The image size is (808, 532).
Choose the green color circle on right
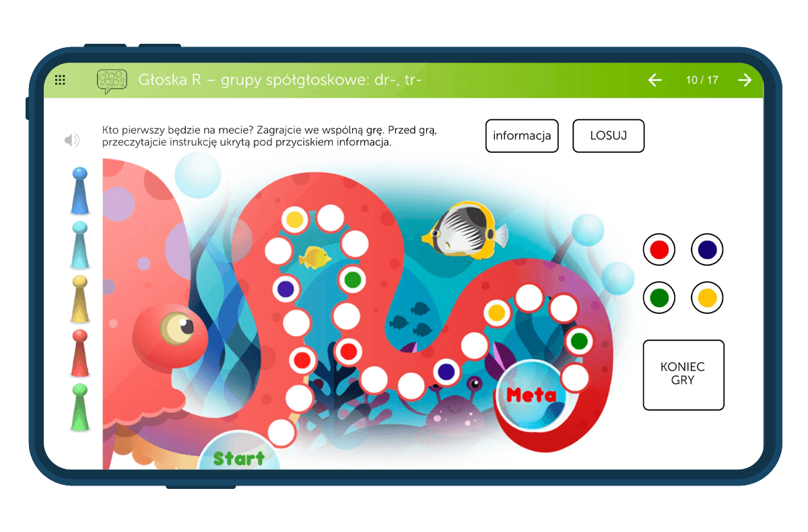(x=659, y=298)
